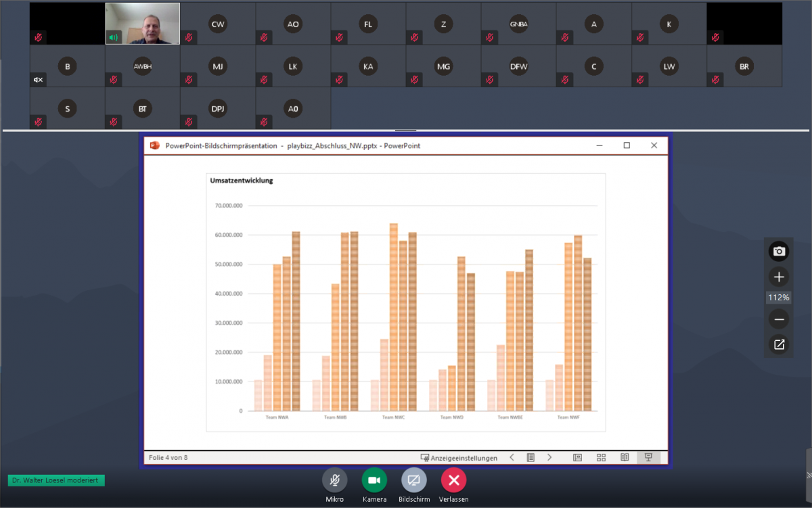Switch to reading view in PowerPoint status bar
812x508 pixels.
tap(625, 457)
